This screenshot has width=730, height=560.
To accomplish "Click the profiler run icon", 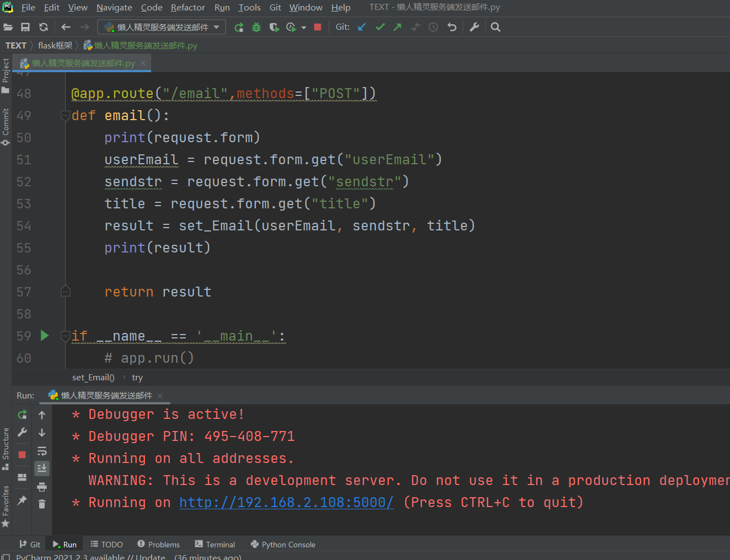I will pos(291,27).
